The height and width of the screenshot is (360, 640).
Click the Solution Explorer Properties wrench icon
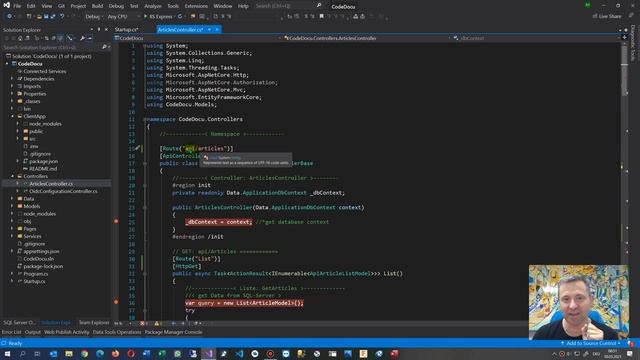(82, 38)
